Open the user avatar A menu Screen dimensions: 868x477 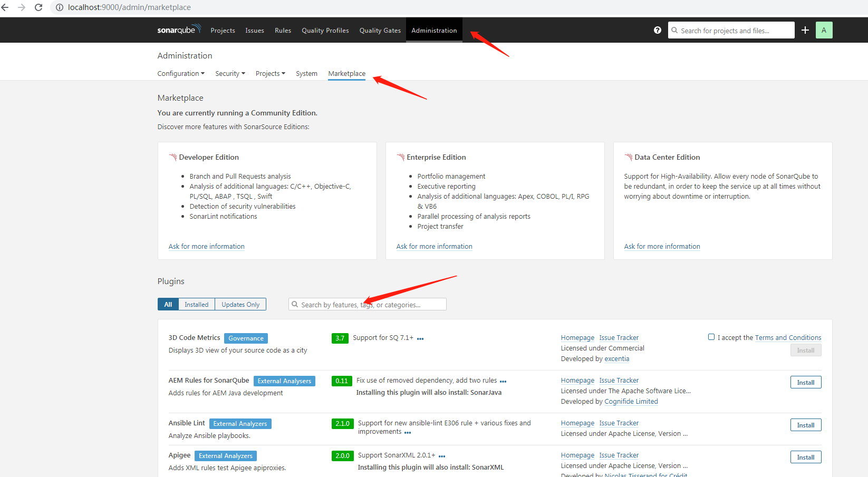coord(824,30)
